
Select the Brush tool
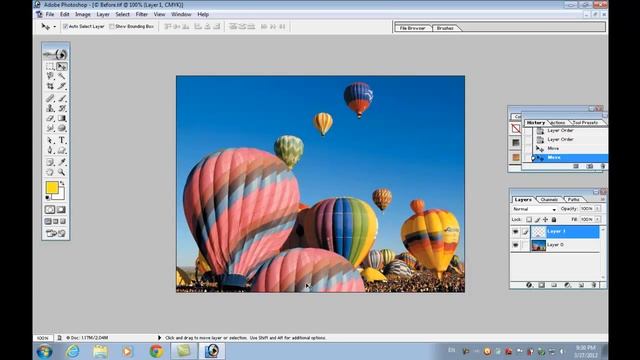coord(62,98)
